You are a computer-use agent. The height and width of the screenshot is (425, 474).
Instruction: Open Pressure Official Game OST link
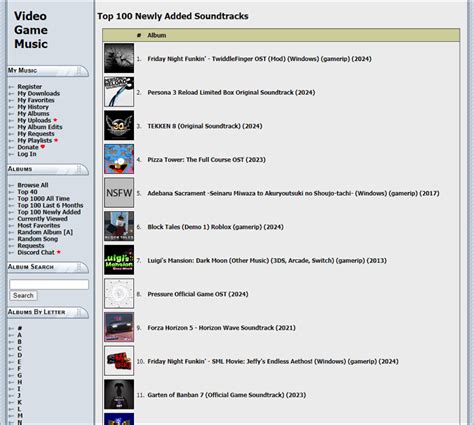tap(198, 295)
